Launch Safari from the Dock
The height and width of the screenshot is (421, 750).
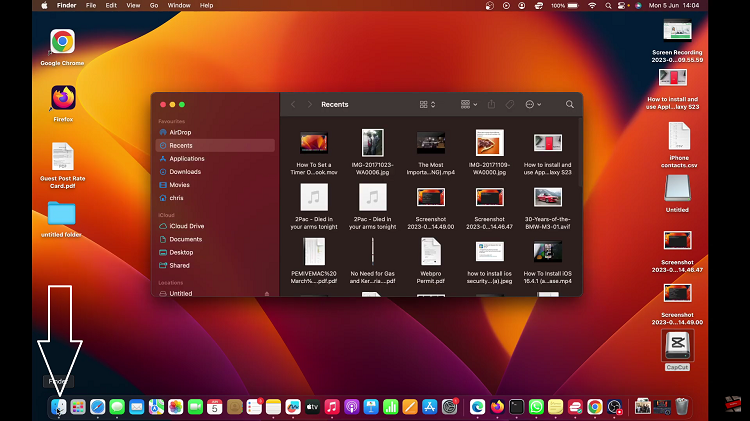click(98, 407)
